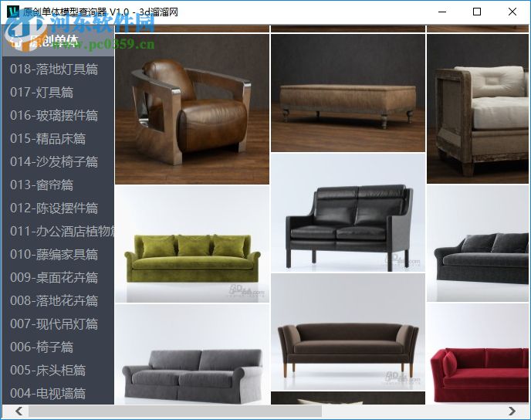Select the green velvet sofa thumbnail

coord(192,244)
